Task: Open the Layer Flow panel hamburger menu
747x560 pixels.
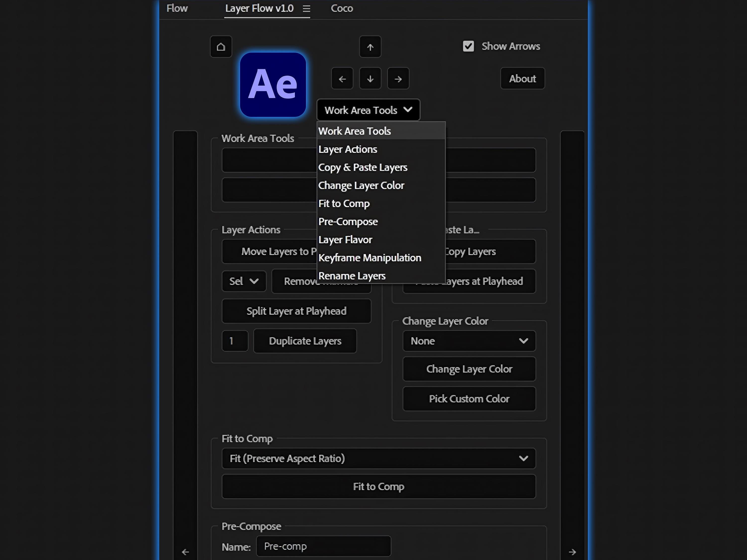Action: click(306, 8)
